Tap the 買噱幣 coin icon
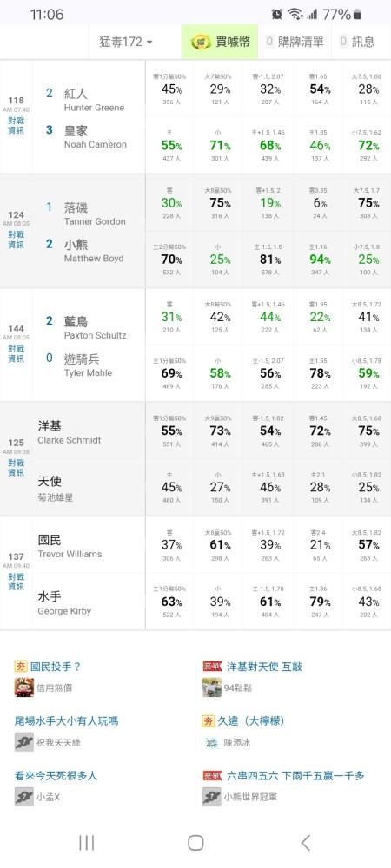391x868 pixels. point(200,42)
